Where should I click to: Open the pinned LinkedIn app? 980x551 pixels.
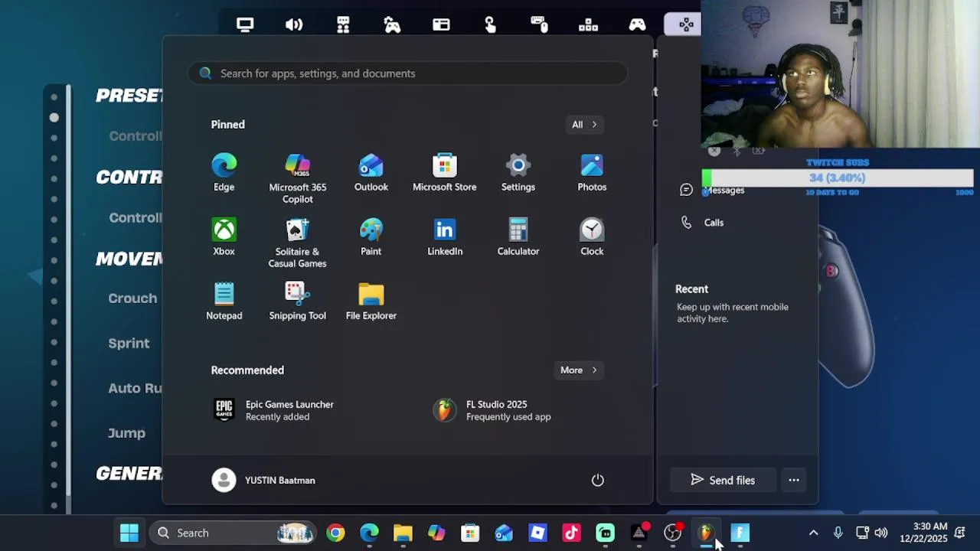pyautogui.click(x=444, y=237)
